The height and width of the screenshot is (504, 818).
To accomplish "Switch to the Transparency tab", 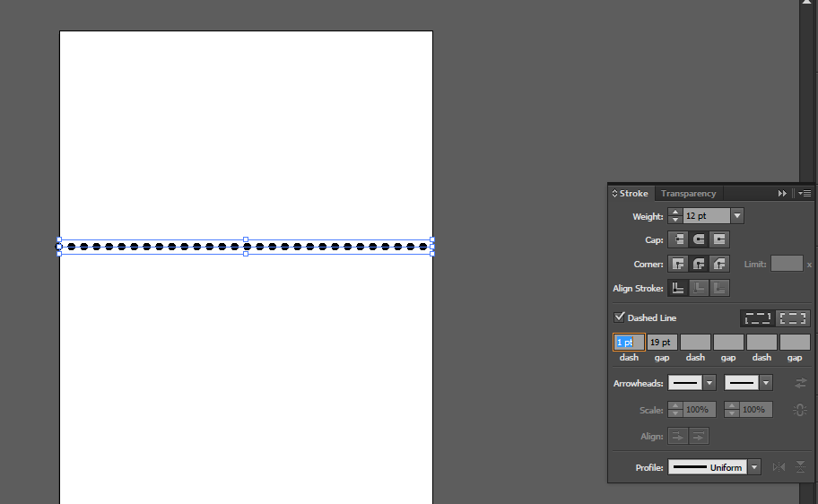I will (688, 194).
